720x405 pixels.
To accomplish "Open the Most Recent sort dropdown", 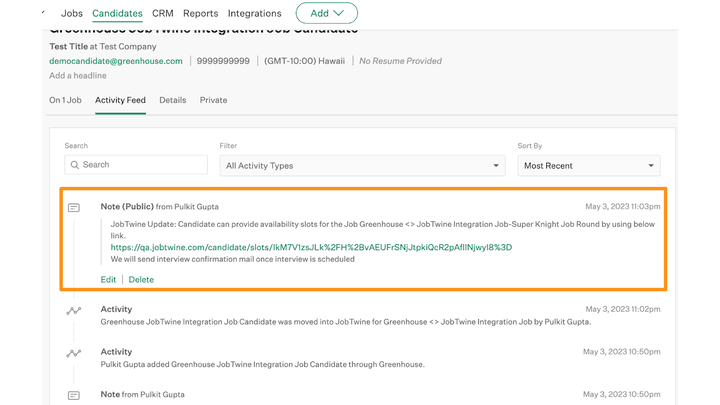I will tap(588, 165).
